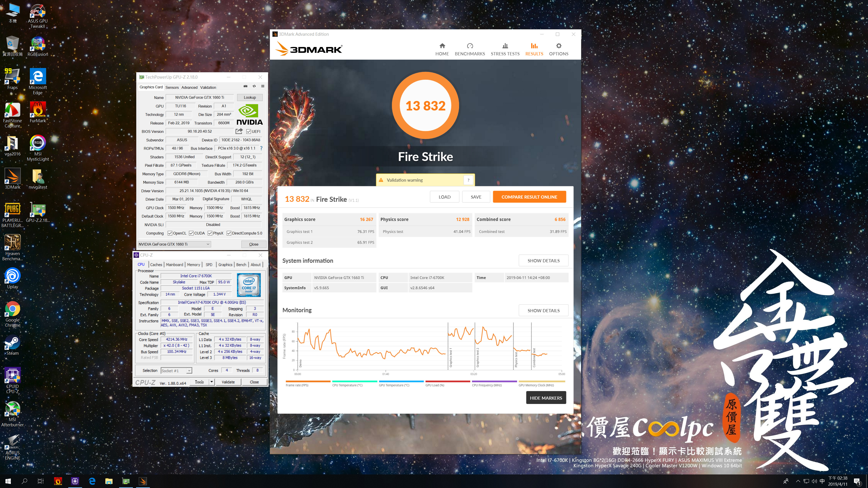868x488 pixels.
Task: Open Mainboard tab in CPU-Z
Action: click(x=174, y=265)
